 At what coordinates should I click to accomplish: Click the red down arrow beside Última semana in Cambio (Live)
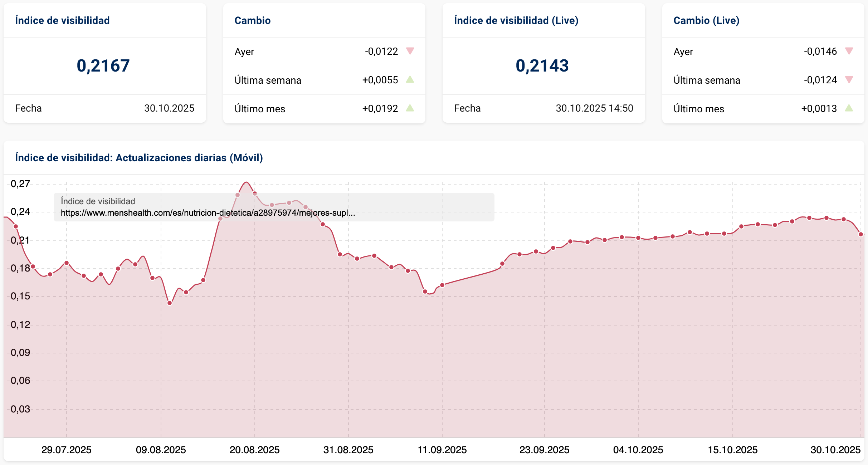[x=849, y=79]
